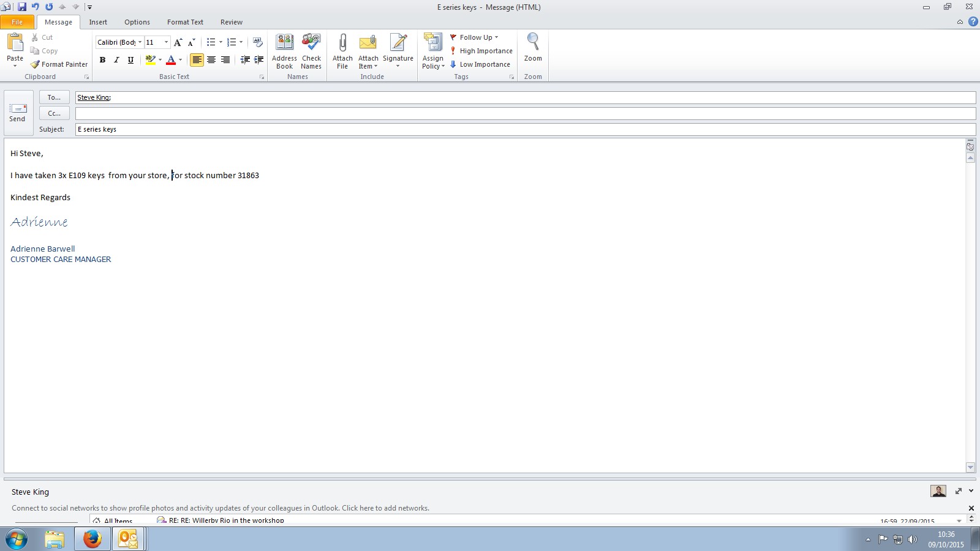Open the font name dropdown
The image size is (980, 551).
coord(140,42)
